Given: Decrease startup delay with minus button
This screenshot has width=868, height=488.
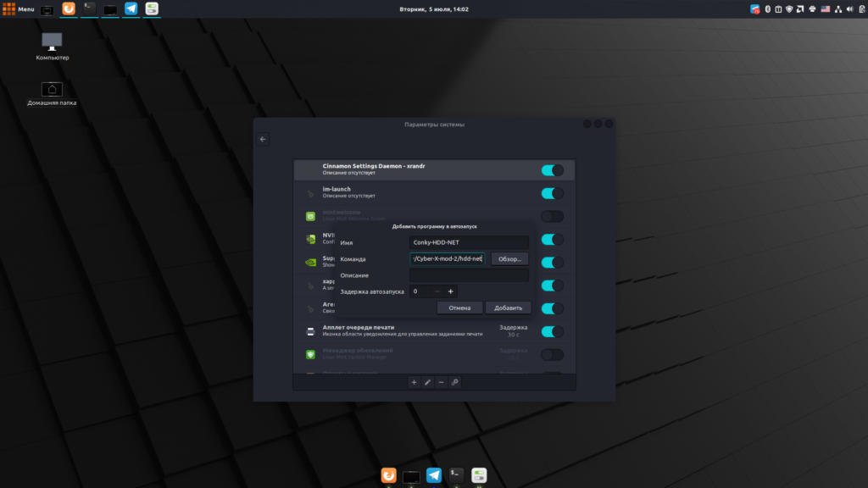Looking at the screenshot, I should pos(437,291).
